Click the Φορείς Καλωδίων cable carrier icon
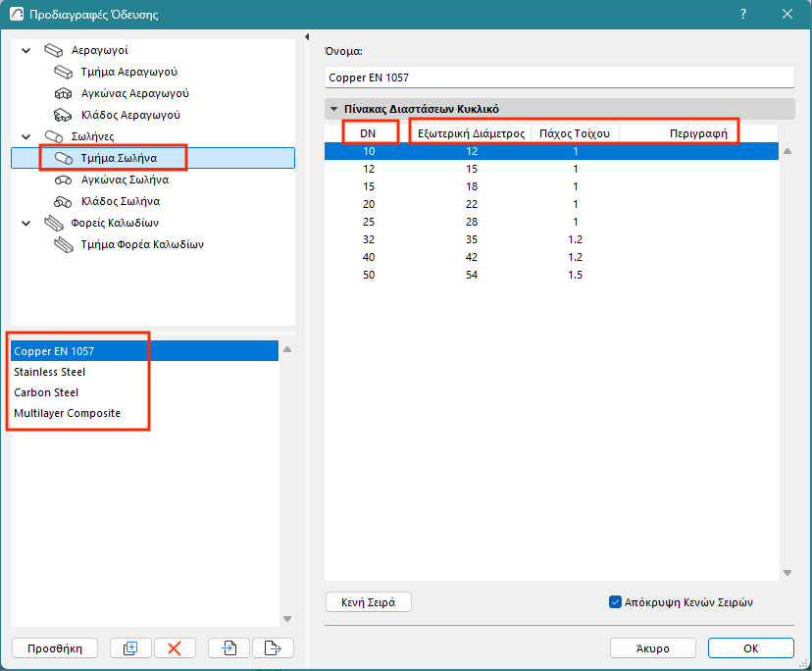The width and height of the screenshot is (812, 671). pyautogui.click(x=53, y=224)
